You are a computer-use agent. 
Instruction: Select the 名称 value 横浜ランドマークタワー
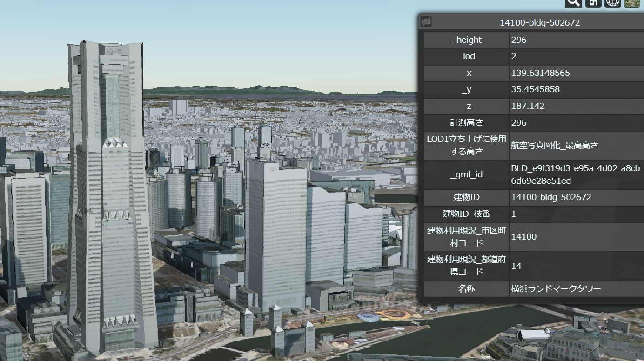tap(556, 289)
